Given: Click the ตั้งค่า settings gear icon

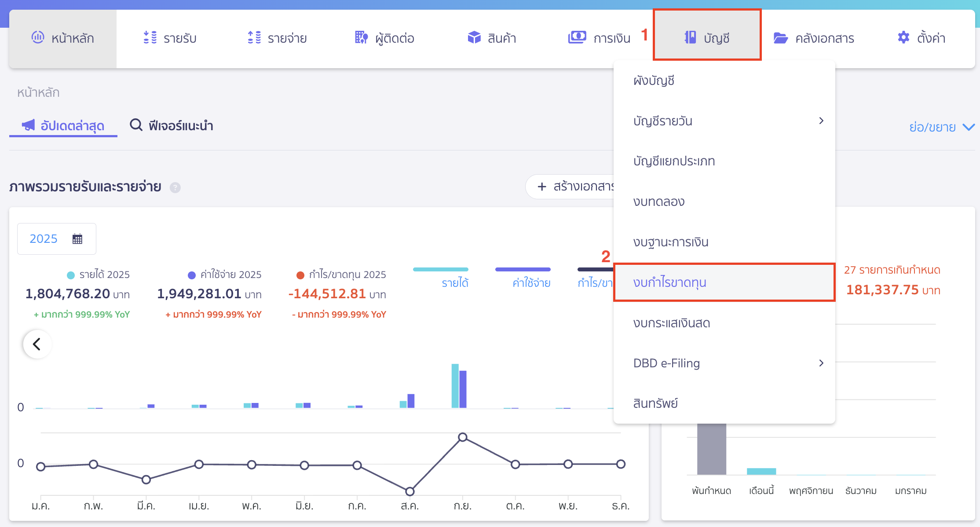Looking at the screenshot, I should (x=903, y=37).
